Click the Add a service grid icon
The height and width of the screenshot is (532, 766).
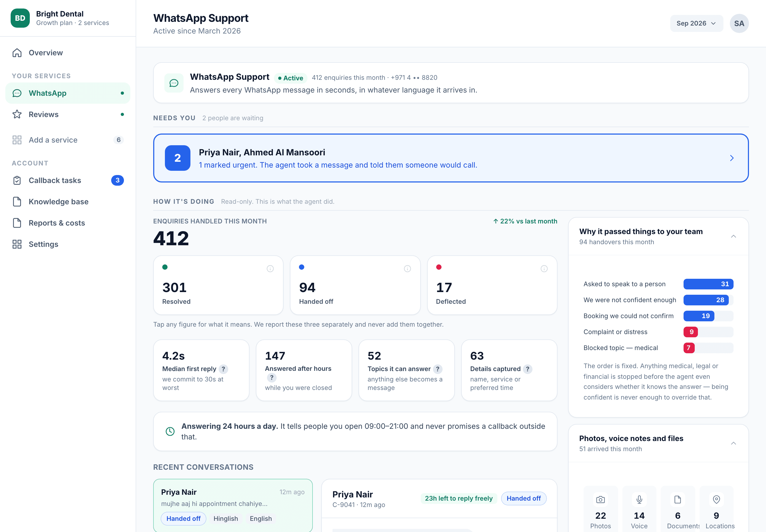point(17,140)
